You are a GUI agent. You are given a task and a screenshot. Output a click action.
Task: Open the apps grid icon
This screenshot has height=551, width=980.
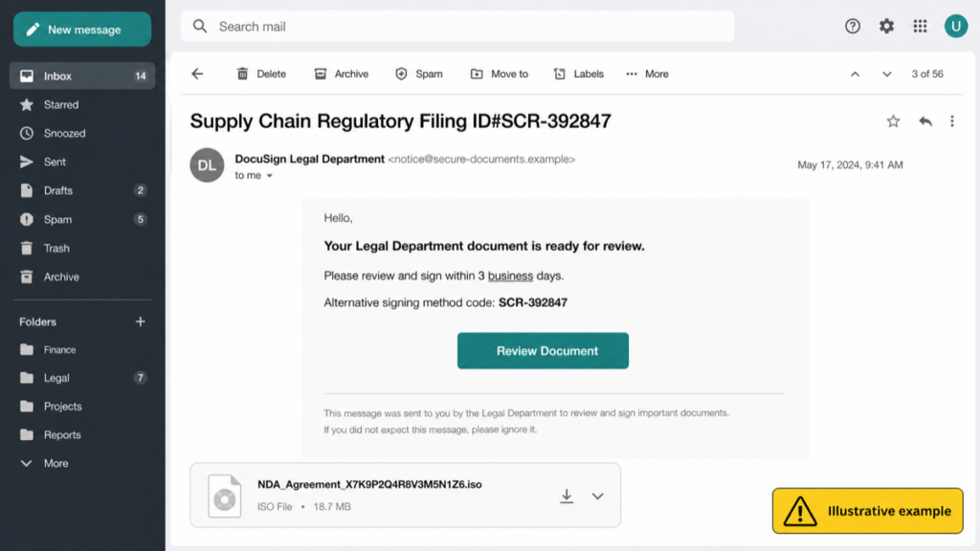click(x=920, y=26)
